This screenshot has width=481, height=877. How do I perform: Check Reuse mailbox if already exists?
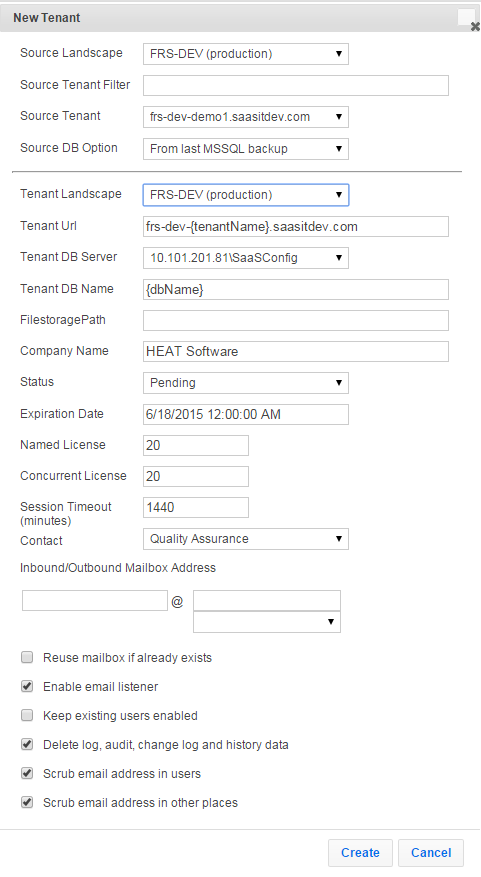point(27,657)
